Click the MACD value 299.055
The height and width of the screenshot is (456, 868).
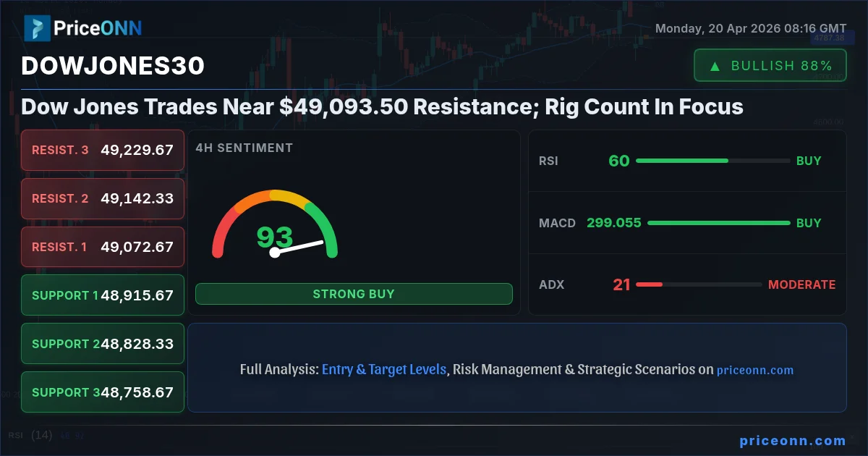[614, 223]
